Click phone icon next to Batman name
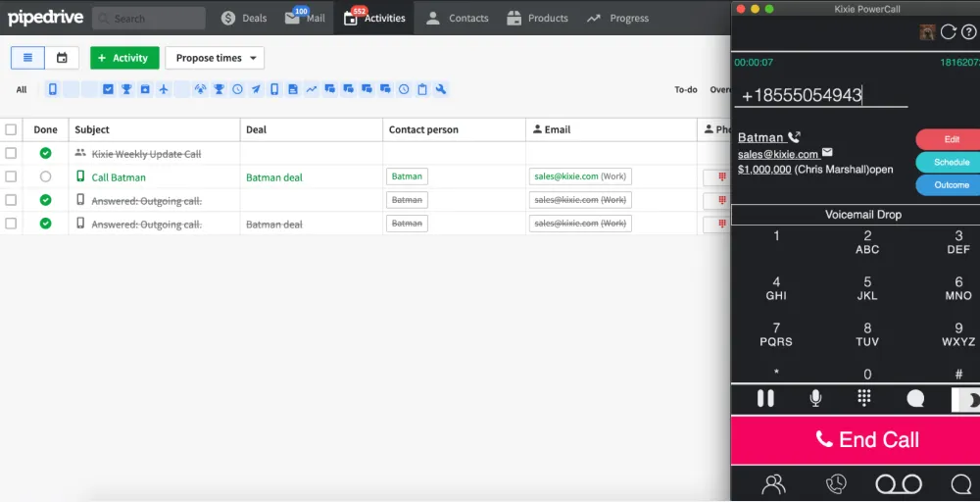Screen dimensions: 980x502 point(794,137)
